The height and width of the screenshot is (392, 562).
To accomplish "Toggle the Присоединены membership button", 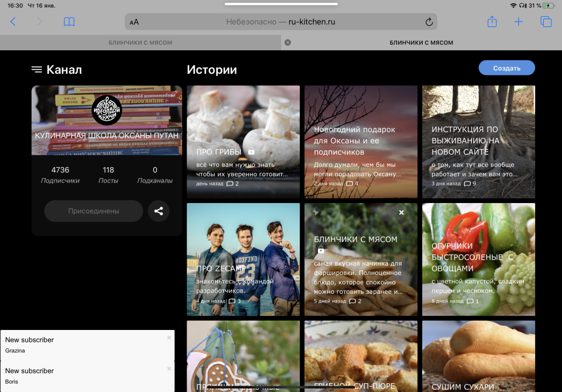I will [x=94, y=211].
